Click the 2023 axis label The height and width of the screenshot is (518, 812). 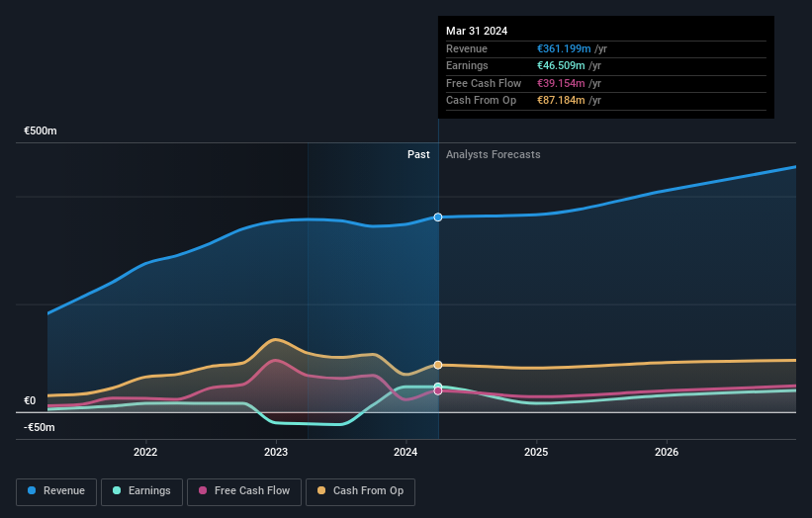coord(276,453)
